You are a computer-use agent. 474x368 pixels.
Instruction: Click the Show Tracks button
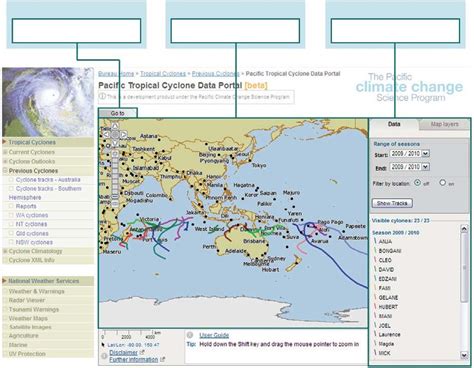pos(392,203)
